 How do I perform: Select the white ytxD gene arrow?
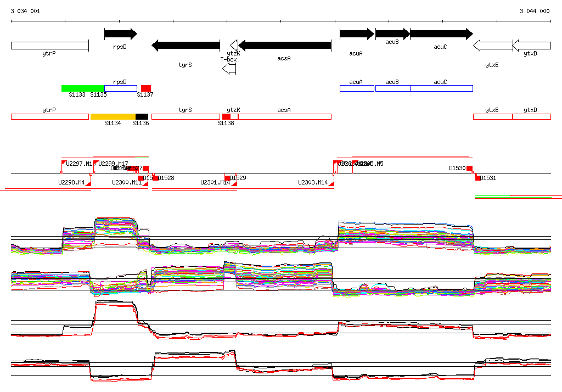[x=531, y=46]
